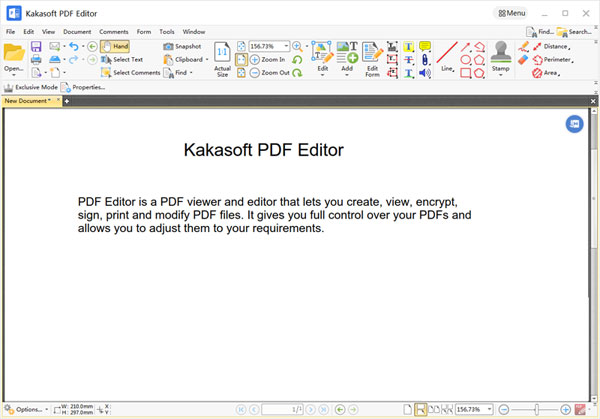Click the Snapshot button
The height and width of the screenshot is (419, 600).
[182, 47]
